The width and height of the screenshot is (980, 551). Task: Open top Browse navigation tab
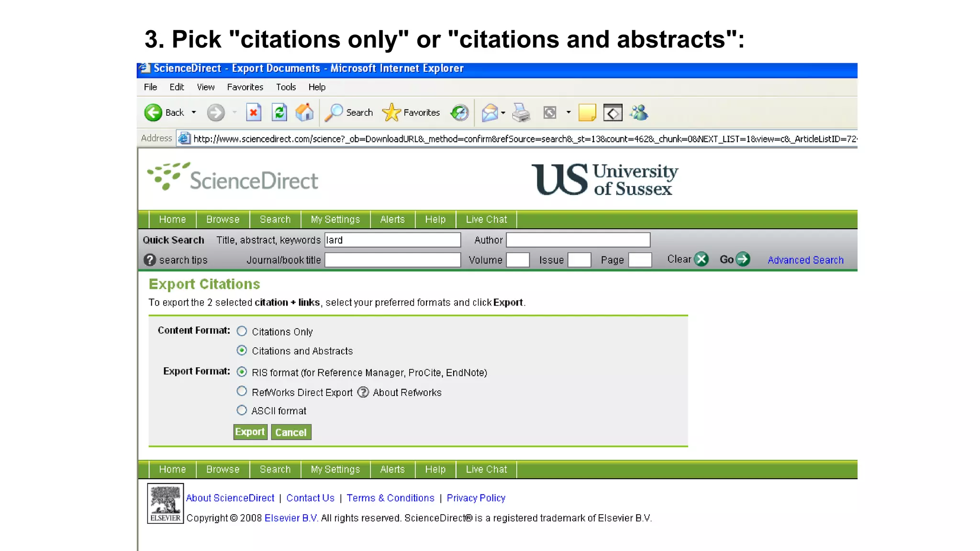[x=223, y=220]
